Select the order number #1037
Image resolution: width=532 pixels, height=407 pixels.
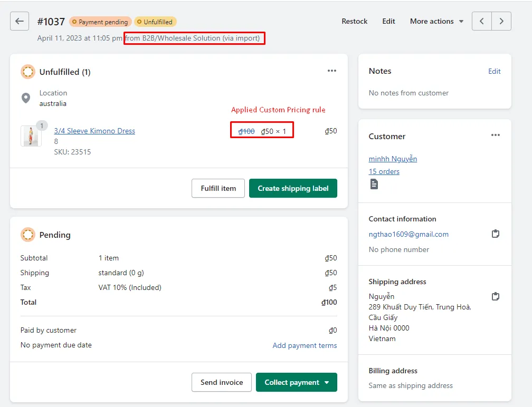51,22
